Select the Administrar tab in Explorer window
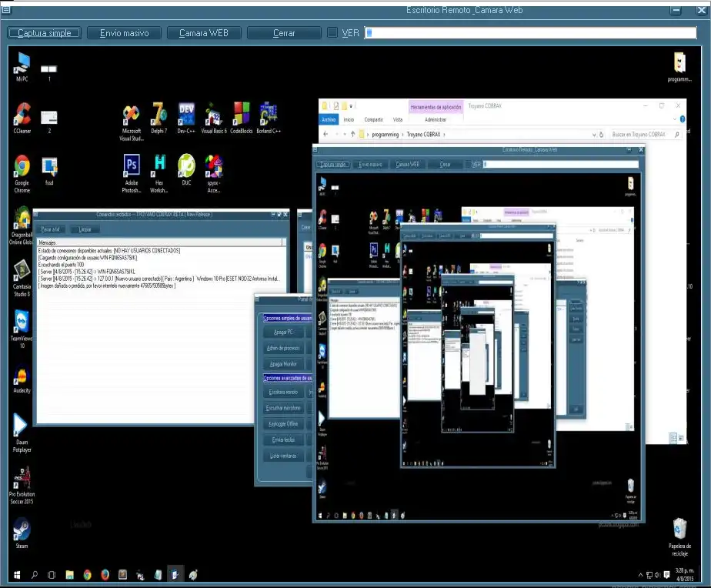 pos(436,119)
